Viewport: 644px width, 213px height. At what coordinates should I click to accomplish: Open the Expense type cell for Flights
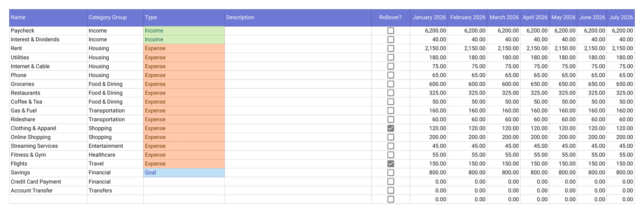click(x=184, y=164)
